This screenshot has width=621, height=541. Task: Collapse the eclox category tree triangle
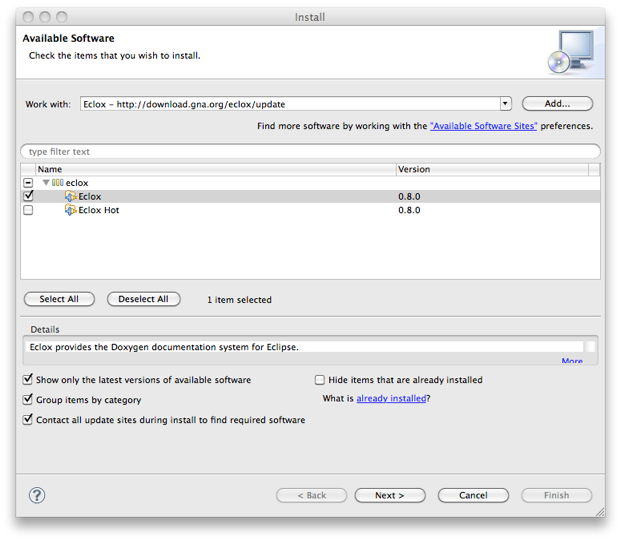[46, 183]
